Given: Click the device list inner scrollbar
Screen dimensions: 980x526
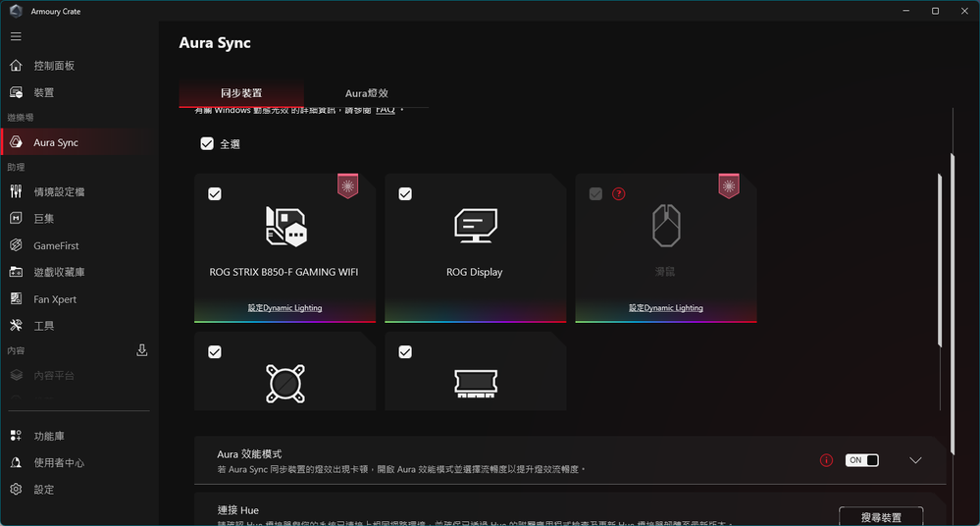Looking at the screenshot, I should [940, 260].
